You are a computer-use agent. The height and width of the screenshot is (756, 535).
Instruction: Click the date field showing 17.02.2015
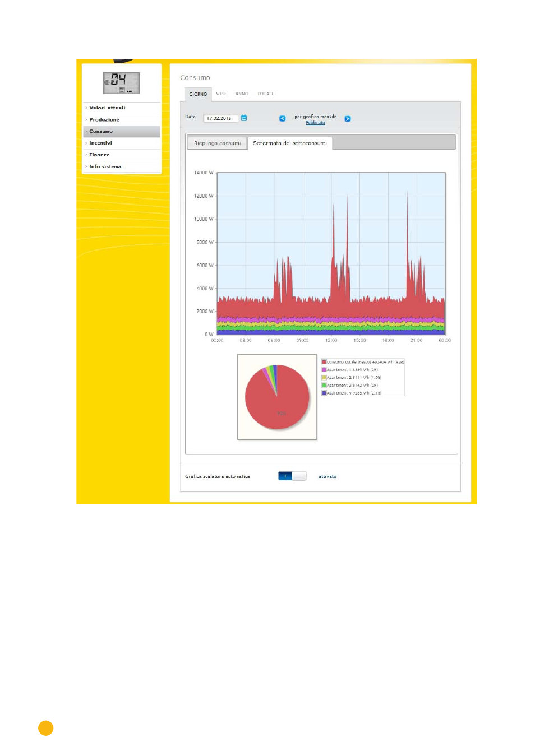pyautogui.click(x=221, y=118)
